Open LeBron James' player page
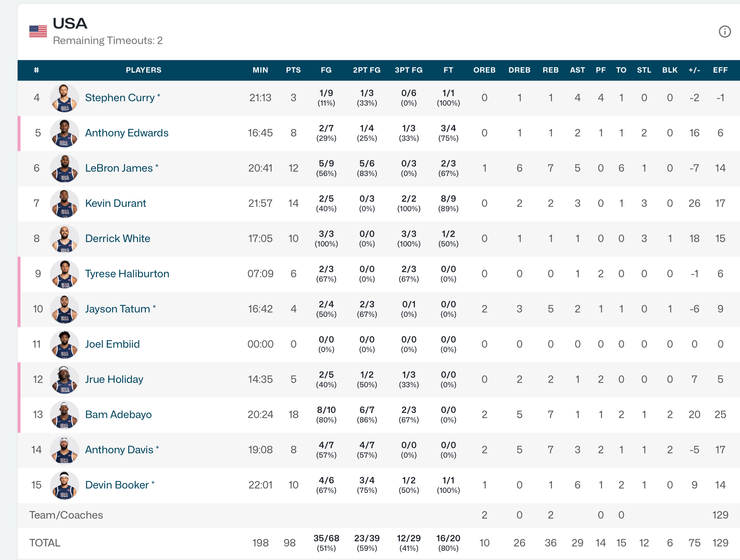The height and width of the screenshot is (560, 740). click(x=119, y=168)
